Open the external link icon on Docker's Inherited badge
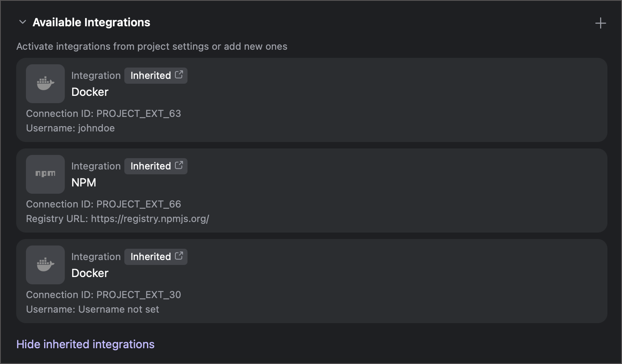This screenshot has width=622, height=364. (x=179, y=75)
